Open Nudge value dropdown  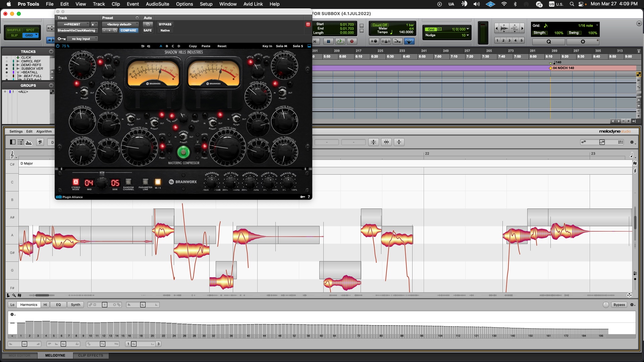(468, 35)
